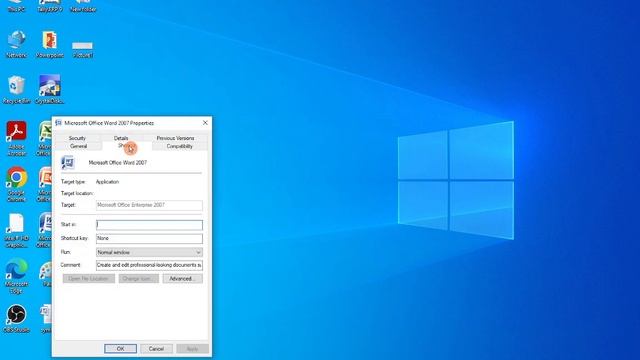Open the Advanced shortcut options

pos(182,279)
